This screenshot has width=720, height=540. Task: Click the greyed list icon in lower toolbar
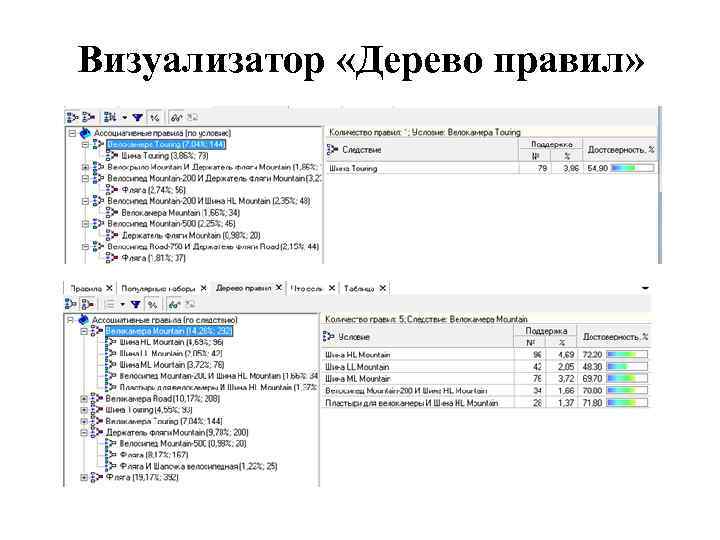[109, 304]
